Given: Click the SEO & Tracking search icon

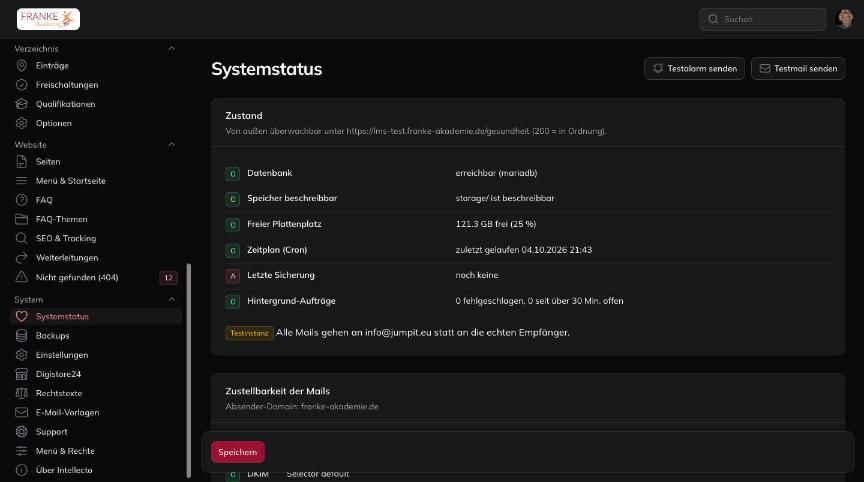Looking at the screenshot, I should point(21,239).
